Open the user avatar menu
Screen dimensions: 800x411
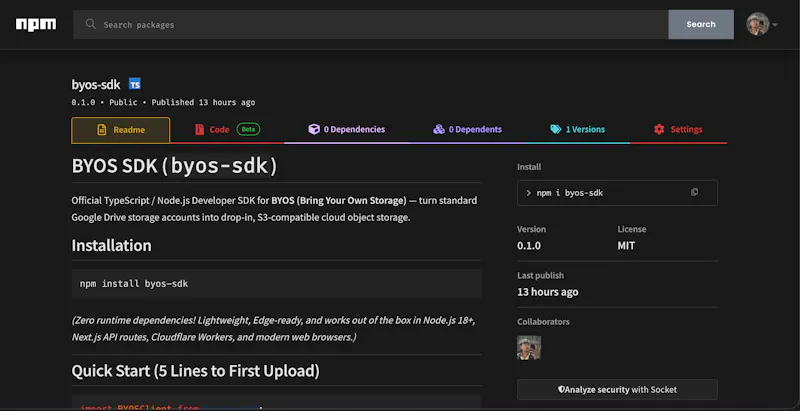click(x=758, y=24)
